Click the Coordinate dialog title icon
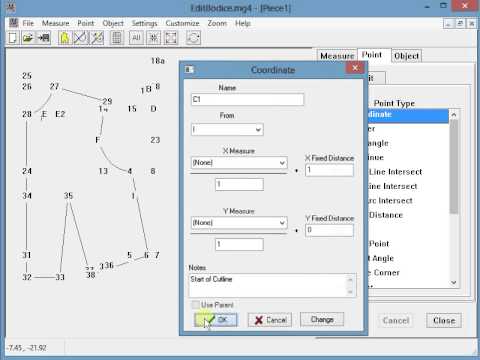Viewport: 480px width, 360px height. (x=189, y=69)
